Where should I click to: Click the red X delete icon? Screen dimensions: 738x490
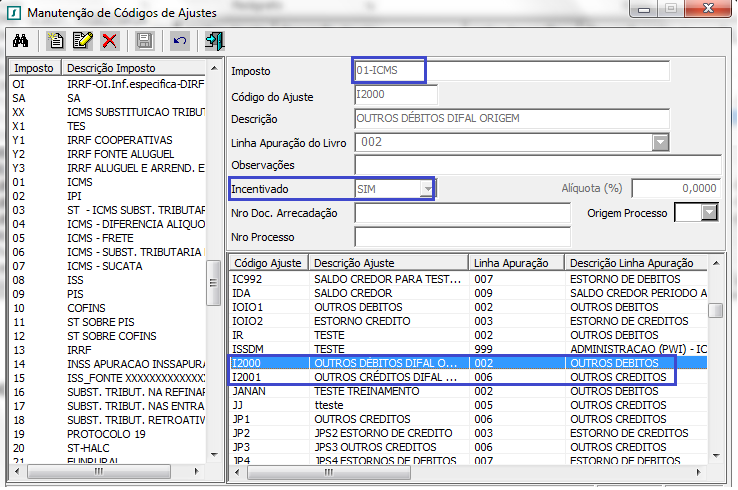(109, 41)
